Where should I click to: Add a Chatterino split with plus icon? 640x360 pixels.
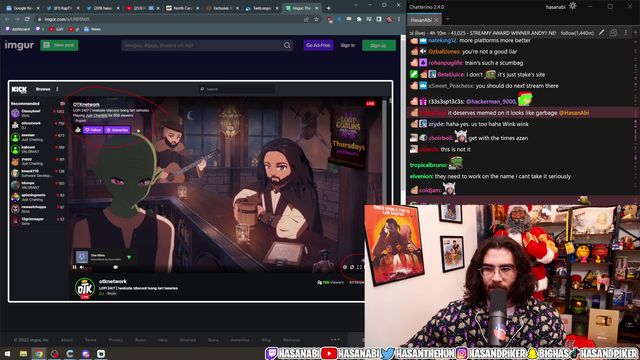coord(636,33)
